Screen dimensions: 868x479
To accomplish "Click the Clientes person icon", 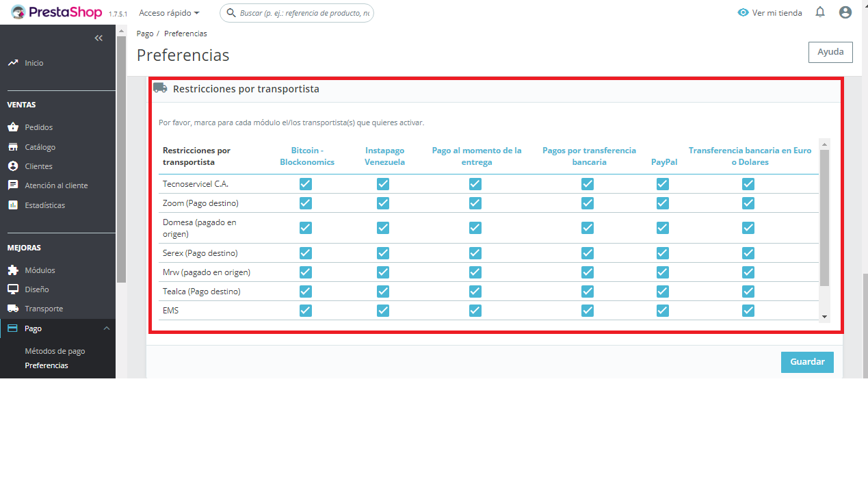I will [x=12, y=166].
